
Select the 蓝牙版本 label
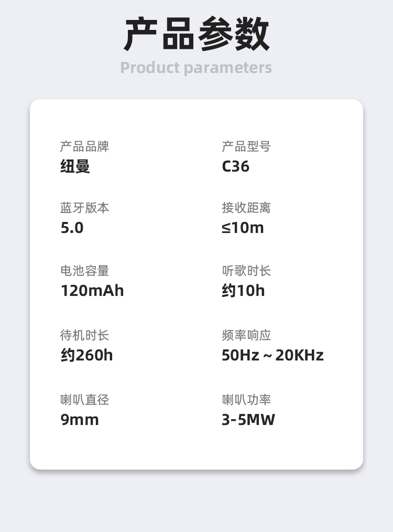pos(84,208)
